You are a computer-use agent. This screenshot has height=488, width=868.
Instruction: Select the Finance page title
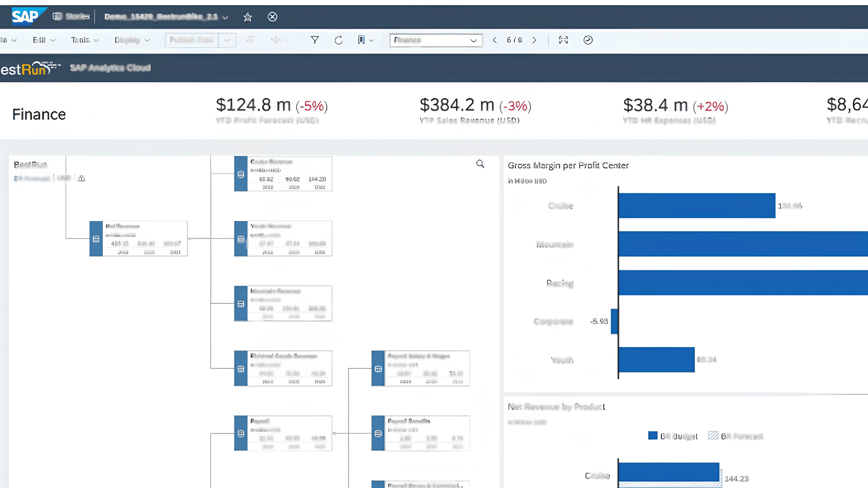click(39, 115)
